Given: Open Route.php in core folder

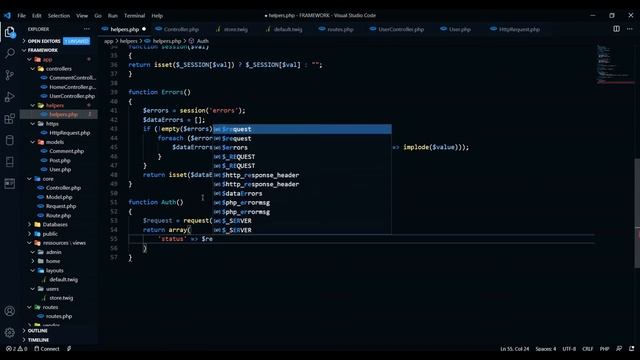Looking at the screenshot, I should [58, 216].
